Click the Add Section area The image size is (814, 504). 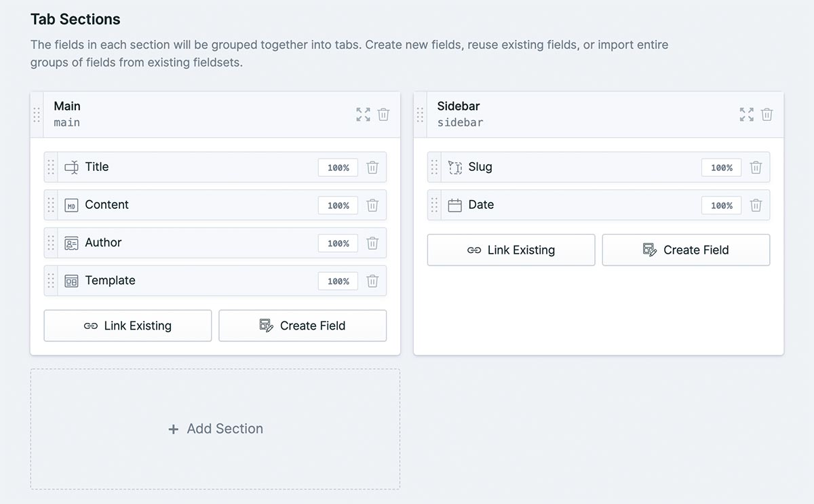(215, 429)
